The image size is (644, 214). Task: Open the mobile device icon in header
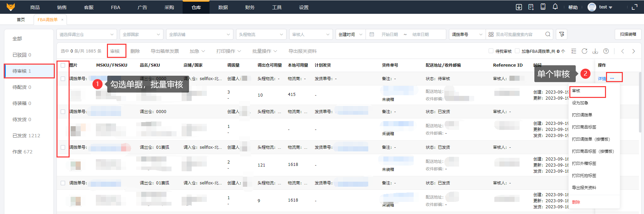click(543, 7)
